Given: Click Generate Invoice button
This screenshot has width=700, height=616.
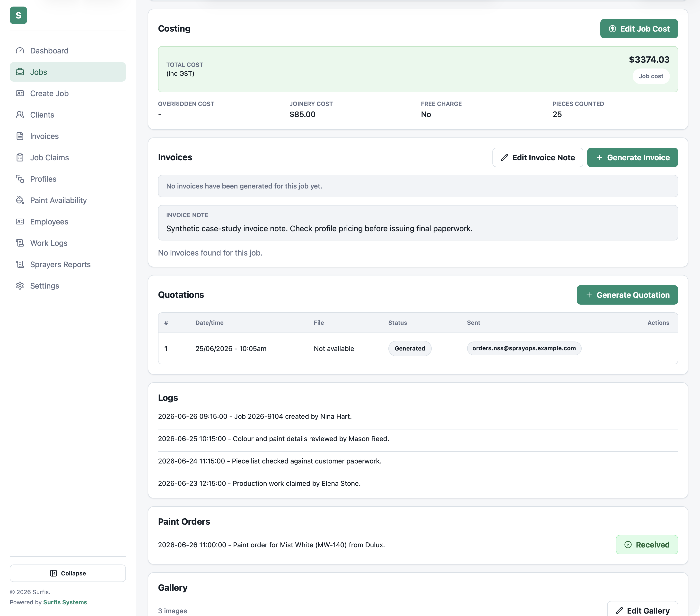Looking at the screenshot, I should pos(632,157).
